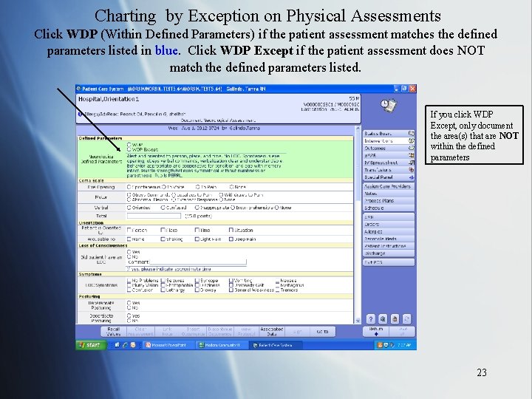This screenshot has height=399, width=532.
Task: Click the form scrollbar down arrow
Action: (358, 321)
